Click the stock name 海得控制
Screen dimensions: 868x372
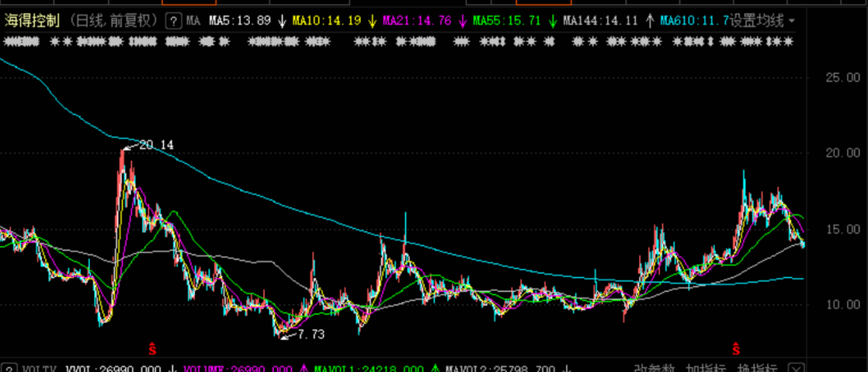point(32,22)
